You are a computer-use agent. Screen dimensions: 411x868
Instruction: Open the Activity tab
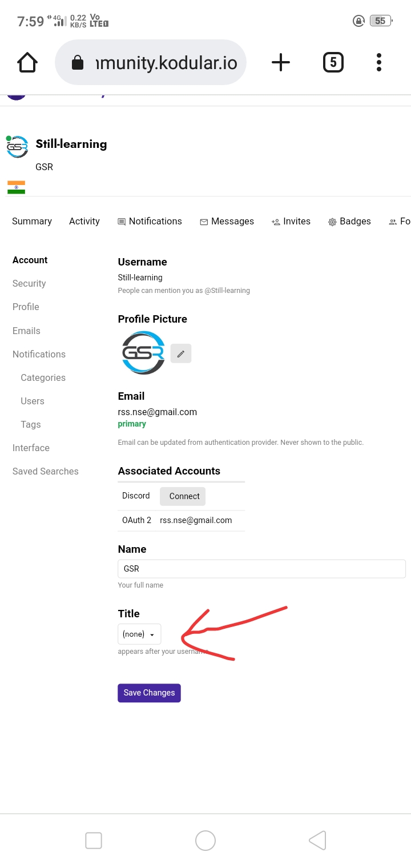click(84, 222)
